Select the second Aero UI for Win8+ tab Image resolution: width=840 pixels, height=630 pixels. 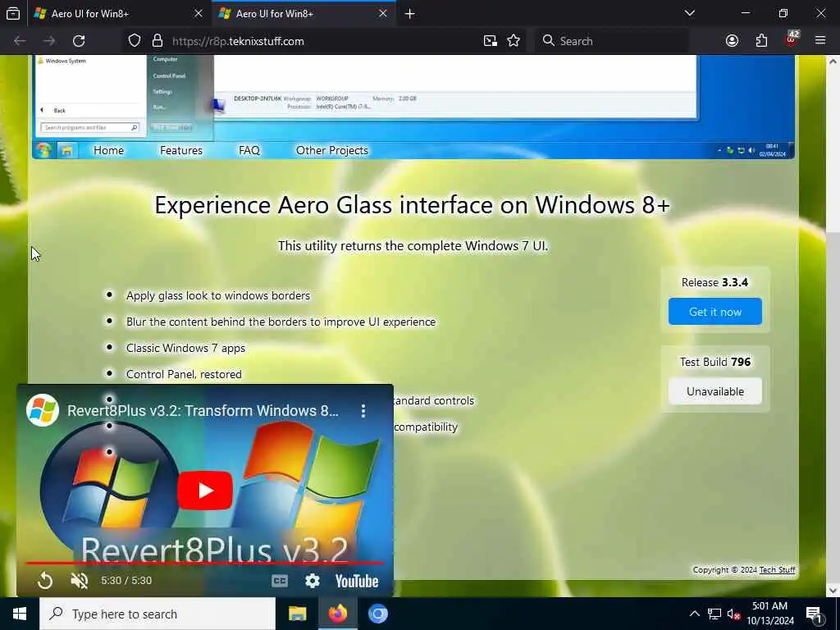coord(304,13)
